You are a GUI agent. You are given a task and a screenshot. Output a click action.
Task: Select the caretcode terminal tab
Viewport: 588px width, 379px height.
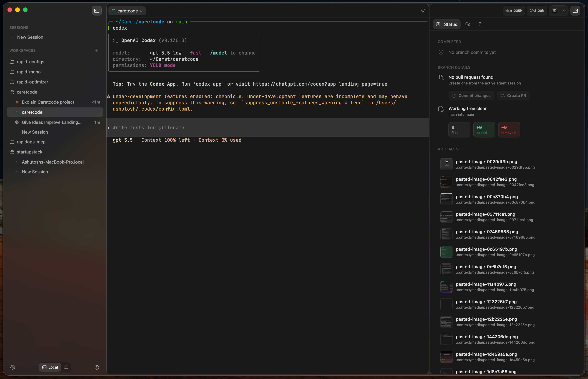coord(127,11)
